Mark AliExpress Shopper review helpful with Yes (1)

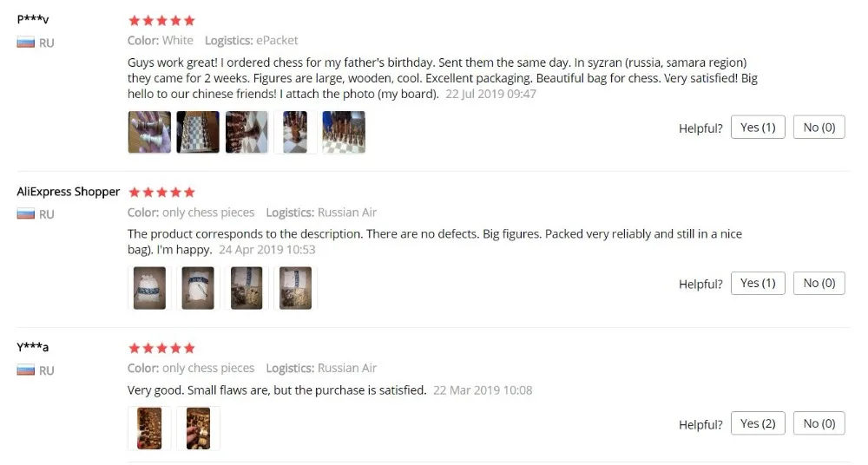coord(758,283)
